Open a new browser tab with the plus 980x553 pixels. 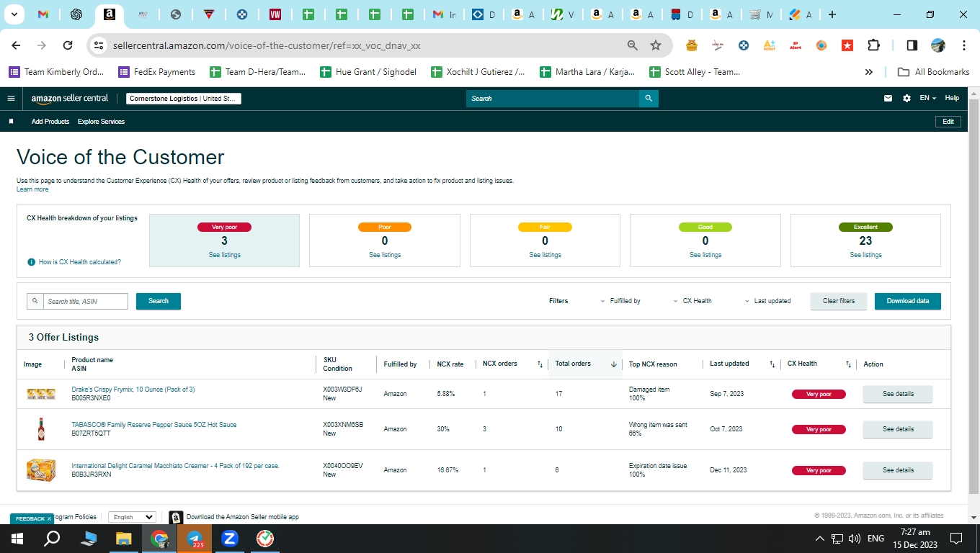click(x=832, y=14)
